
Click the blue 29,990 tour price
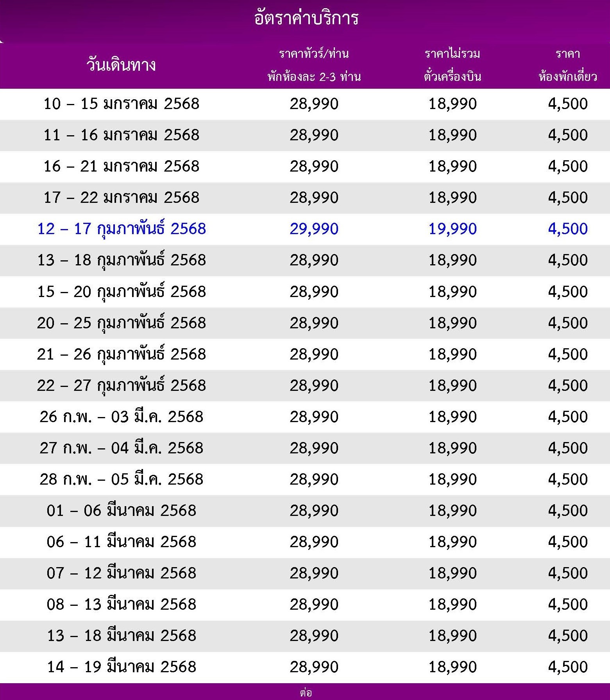(x=314, y=229)
